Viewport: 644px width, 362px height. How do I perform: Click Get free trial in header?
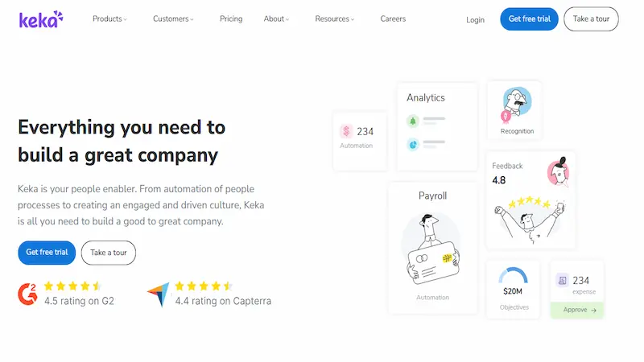[x=529, y=19]
